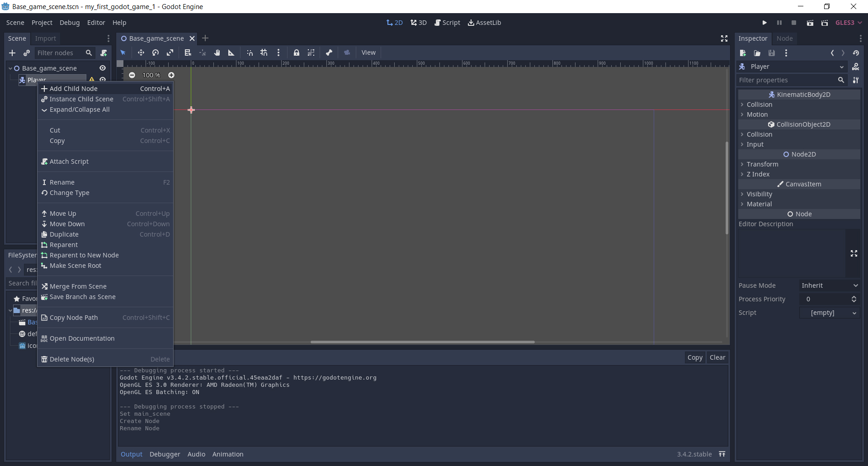This screenshot has width=868, height=466.
Task: Select the Move mode tool
Action: point(141,52)
